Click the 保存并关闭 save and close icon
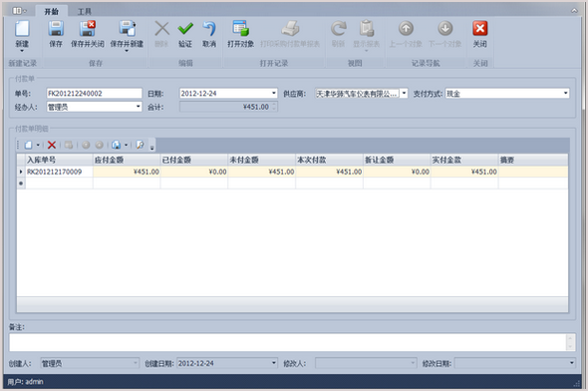The width and height of the screenshot is (588, 391). pyautogui.click(x=88, y=29)
